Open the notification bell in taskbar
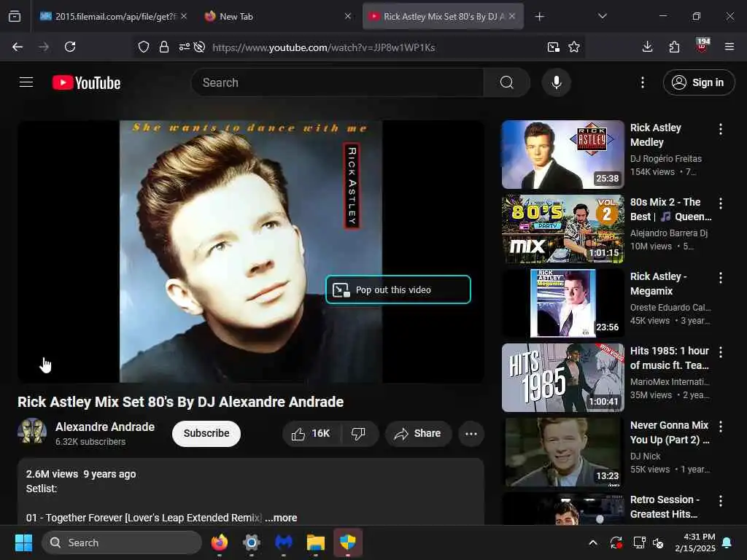The height and width of the screenshot is (560, 747). pyautogui.click(x=727, y=542)
